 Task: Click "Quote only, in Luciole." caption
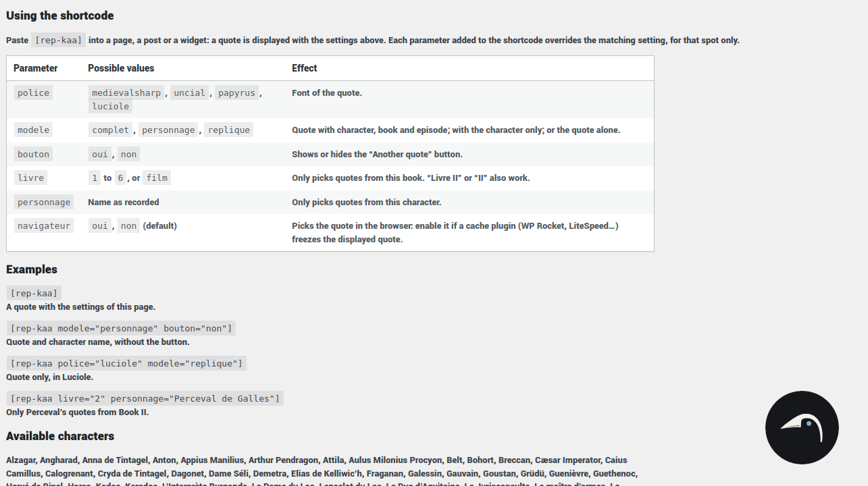tap(50, 377)
